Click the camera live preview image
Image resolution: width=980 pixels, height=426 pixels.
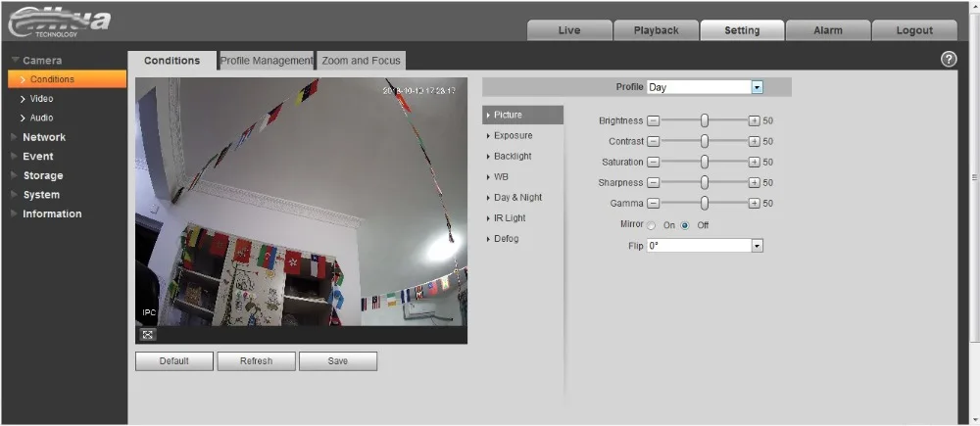click(301, 202)
